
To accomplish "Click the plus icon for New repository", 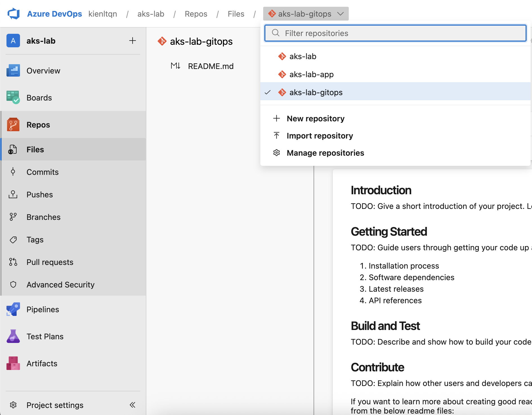I will (277, 118).
